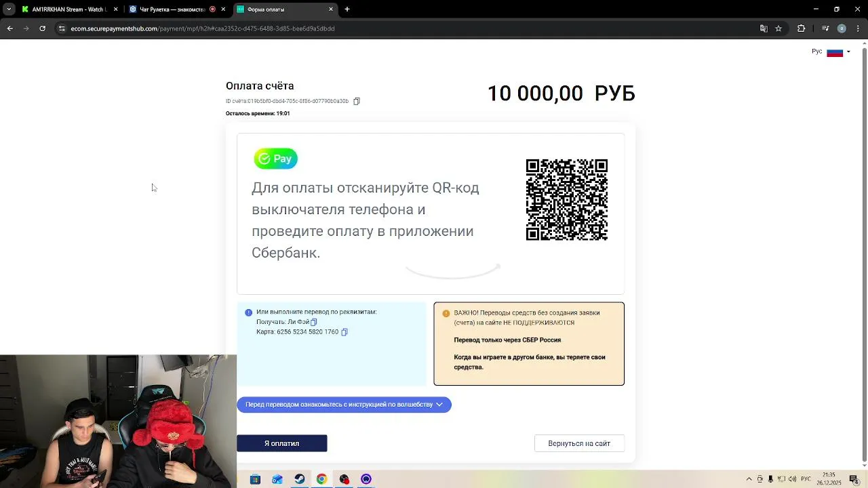The height and width of the screenshot is (488, 868).
Task: Click the Оплата счёта heading
Action: click(x=260, y=86)
